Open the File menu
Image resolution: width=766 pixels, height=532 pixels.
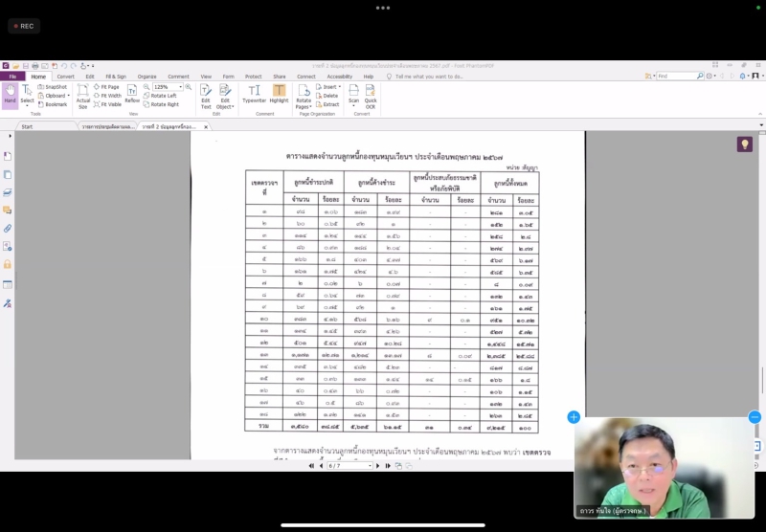12,77
